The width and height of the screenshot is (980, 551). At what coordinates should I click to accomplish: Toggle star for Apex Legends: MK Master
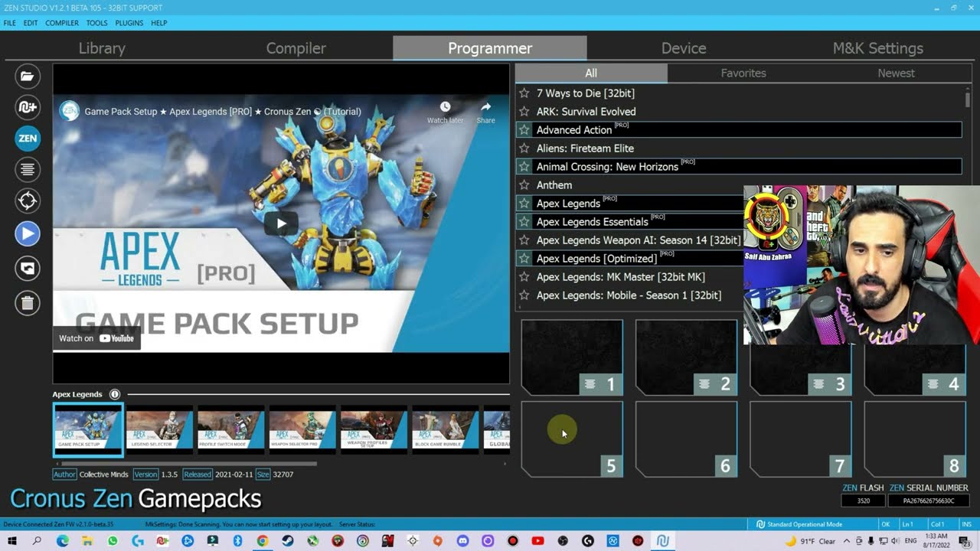pos(524,277)
